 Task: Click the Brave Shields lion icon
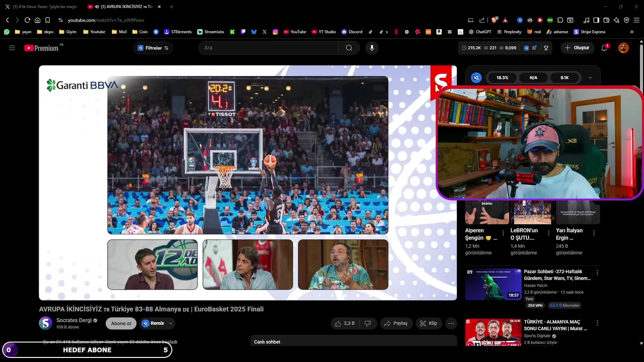click(x=495, y=20)
